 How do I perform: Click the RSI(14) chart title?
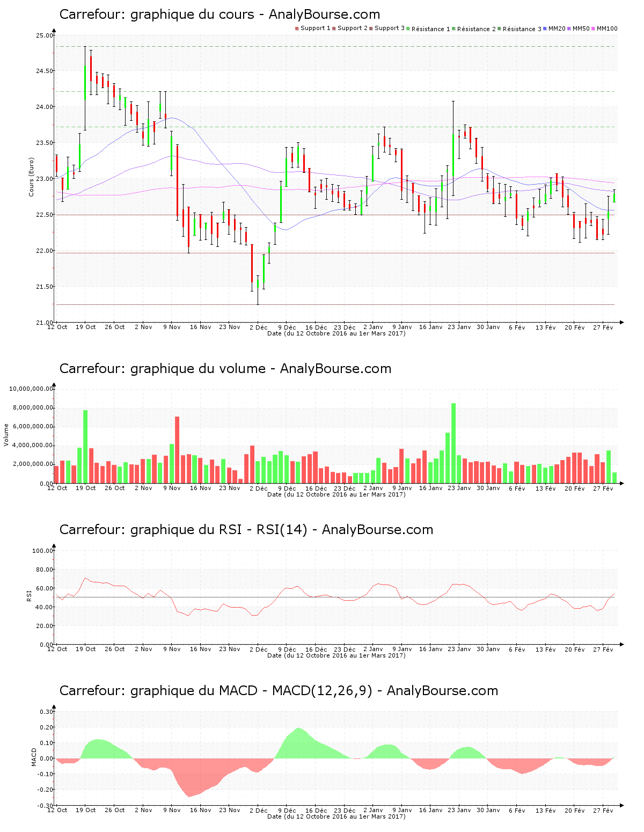point(246,530)
